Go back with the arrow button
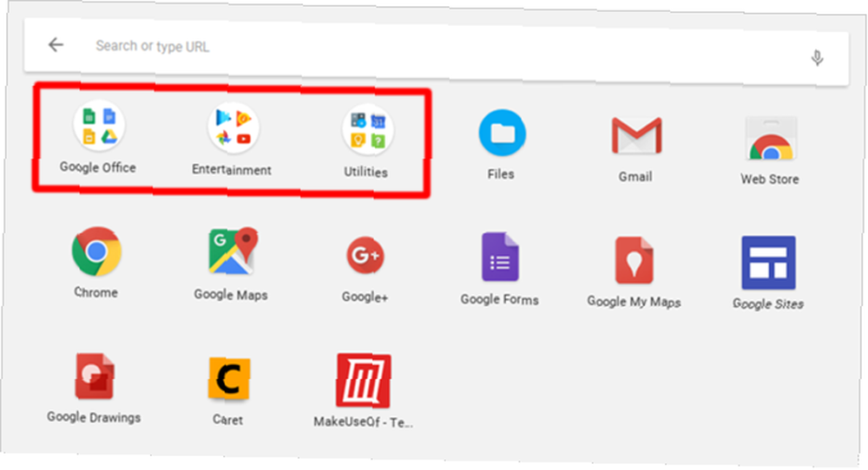The width and height of the screenshot is (868, 470). click(56, 45)
